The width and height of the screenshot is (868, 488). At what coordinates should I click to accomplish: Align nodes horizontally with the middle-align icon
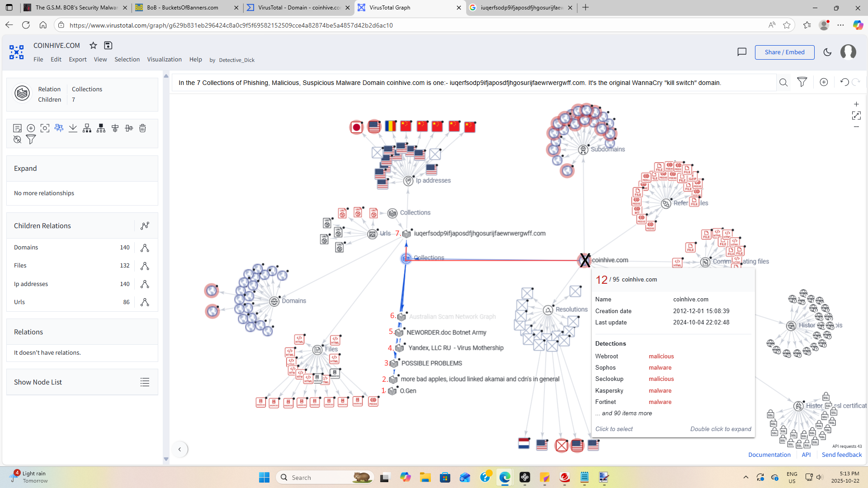[x=129, y=128]
